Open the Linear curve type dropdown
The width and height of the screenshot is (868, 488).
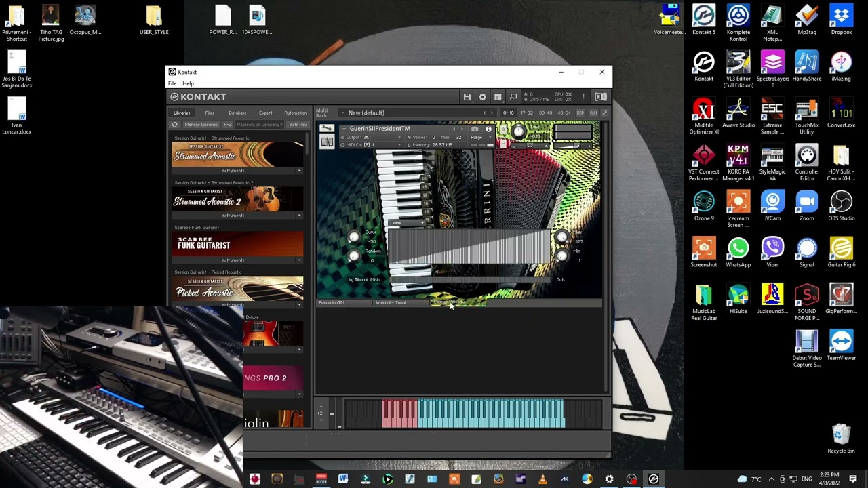tap(407, 223)
